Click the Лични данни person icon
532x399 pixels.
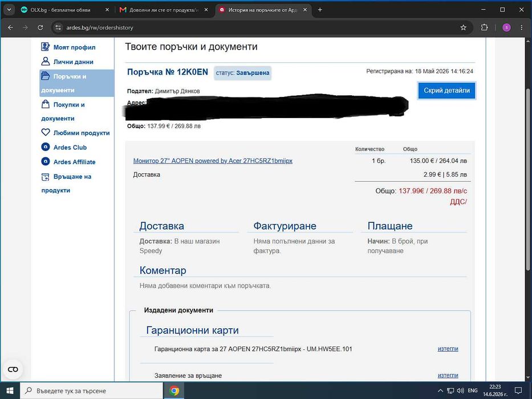click(x=46, y=62)
